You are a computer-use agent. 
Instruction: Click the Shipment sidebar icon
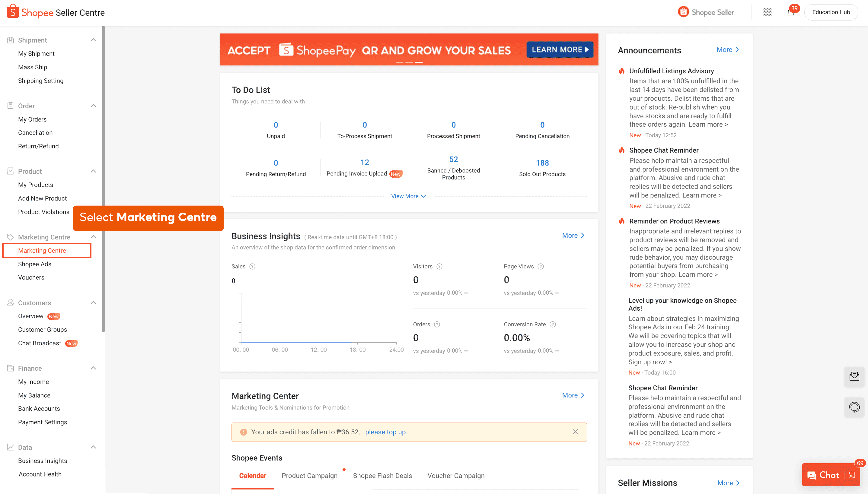click(11, 40)
